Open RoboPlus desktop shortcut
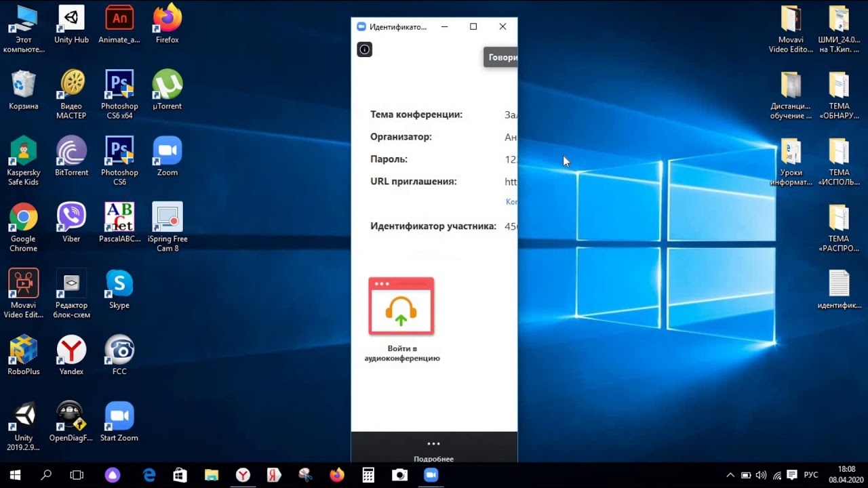 (23, 357)
